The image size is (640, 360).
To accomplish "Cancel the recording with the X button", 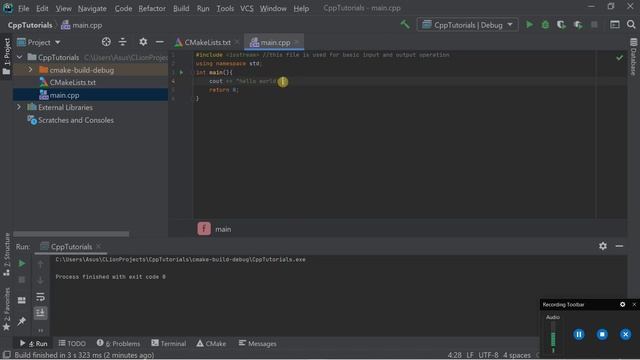I will click(625, 334).
